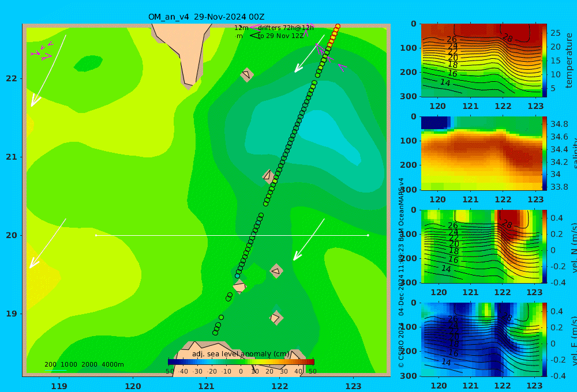This screenshot has height=392, width=577.
Task: Click the '200 1000 2000 4000m' depth contour legend
Action: pyautogui.click(x=84, y=364)
